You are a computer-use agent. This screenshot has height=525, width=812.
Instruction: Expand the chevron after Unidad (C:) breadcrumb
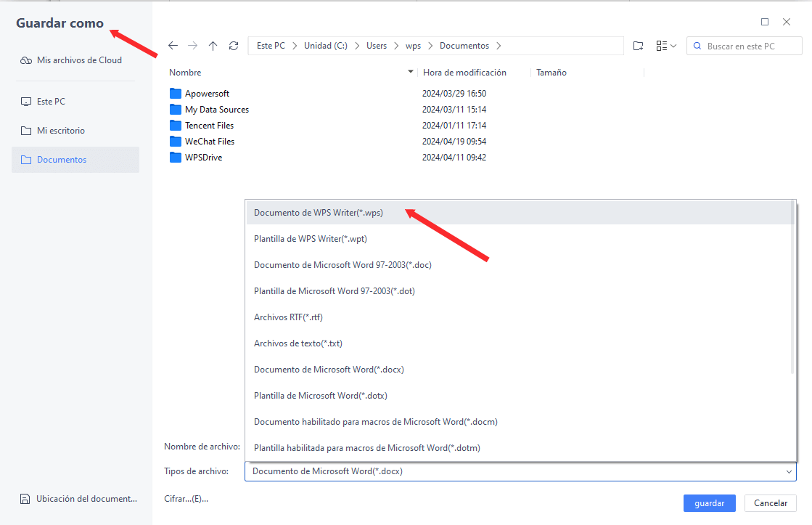coord(357,46)
